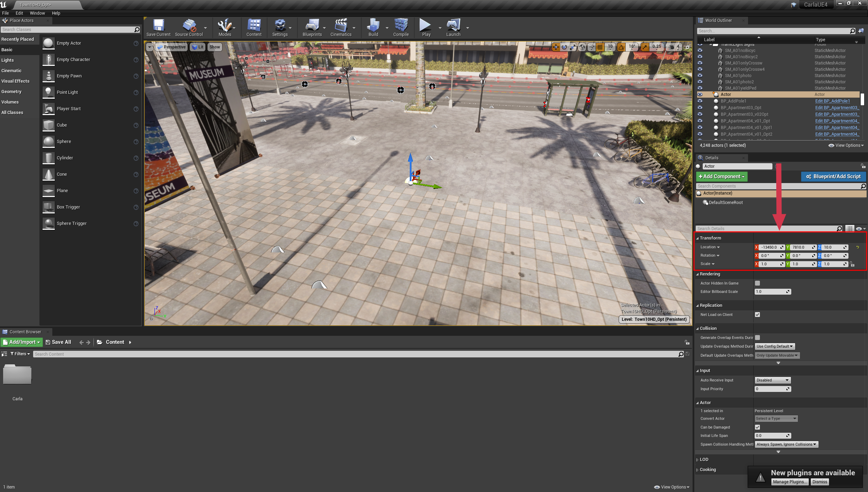Click the Edit BP_AddPole1 link
The height and width of the screenshot is (492, 868).
tap(832, 101)
